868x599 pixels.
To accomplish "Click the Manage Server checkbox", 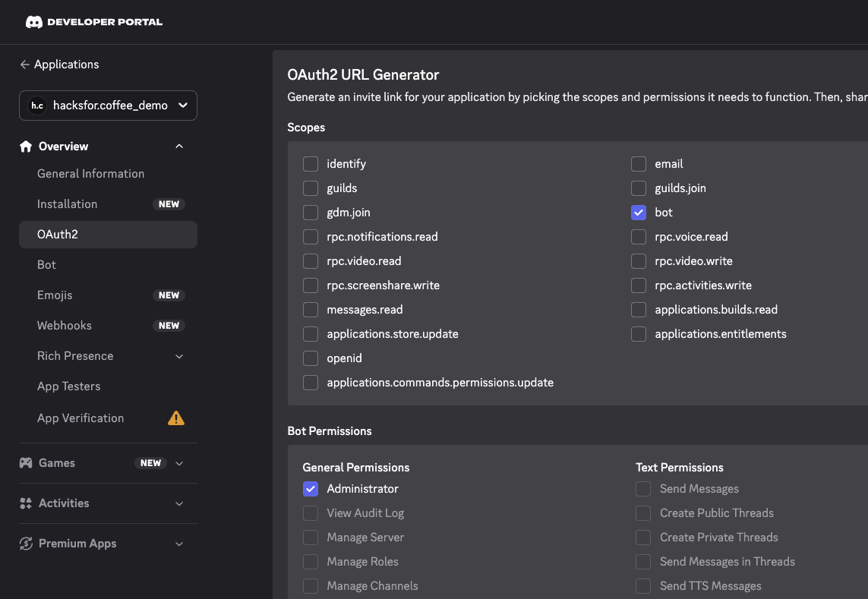I will click(311, 538).
